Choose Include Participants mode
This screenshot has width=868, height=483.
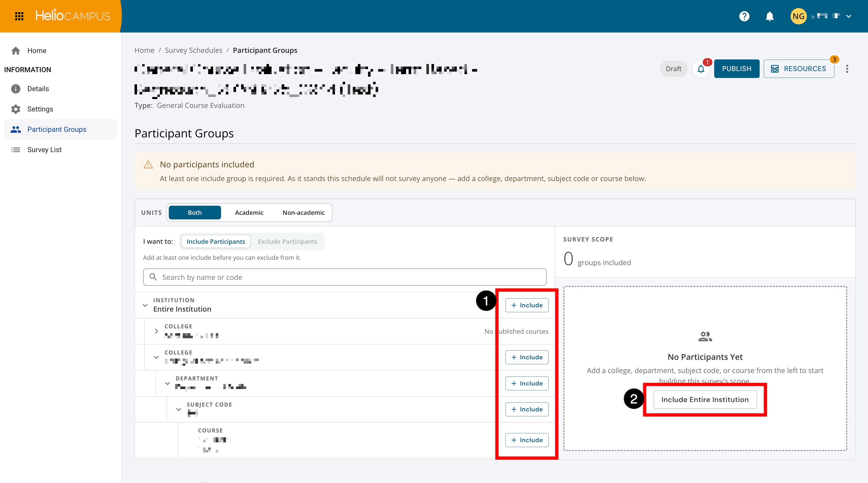click(x=216, y=242)
